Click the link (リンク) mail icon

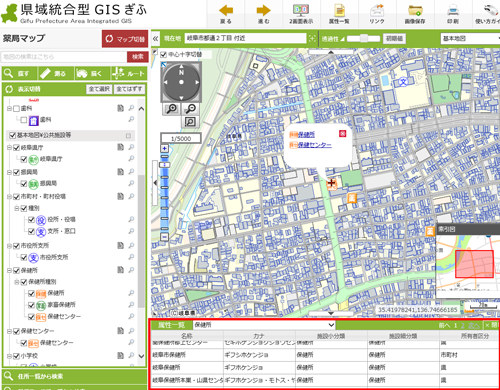click(x=377, y=10)
